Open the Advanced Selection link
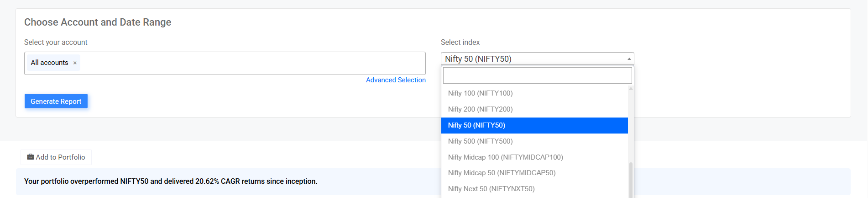 [396, 80]
